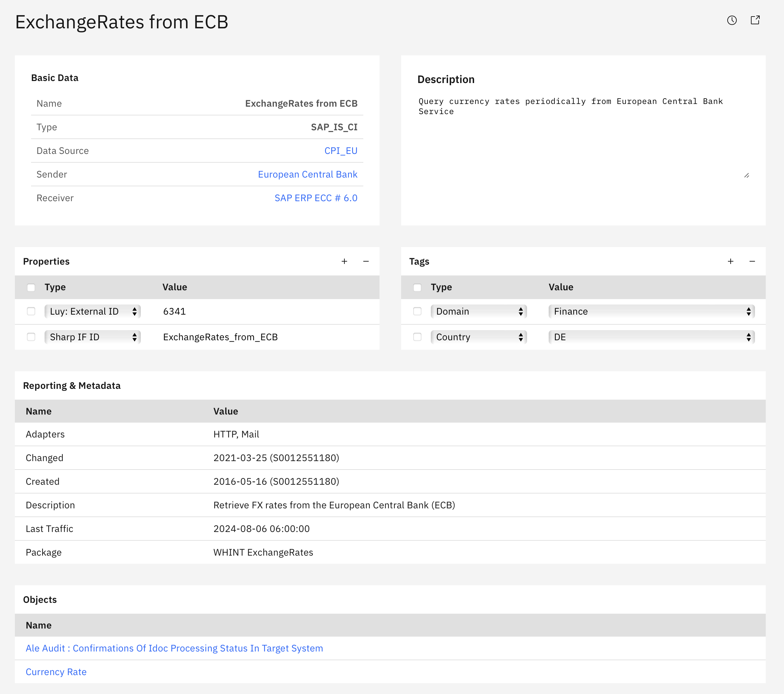Select the Created 2016-05-16 value

click(276, 482)
